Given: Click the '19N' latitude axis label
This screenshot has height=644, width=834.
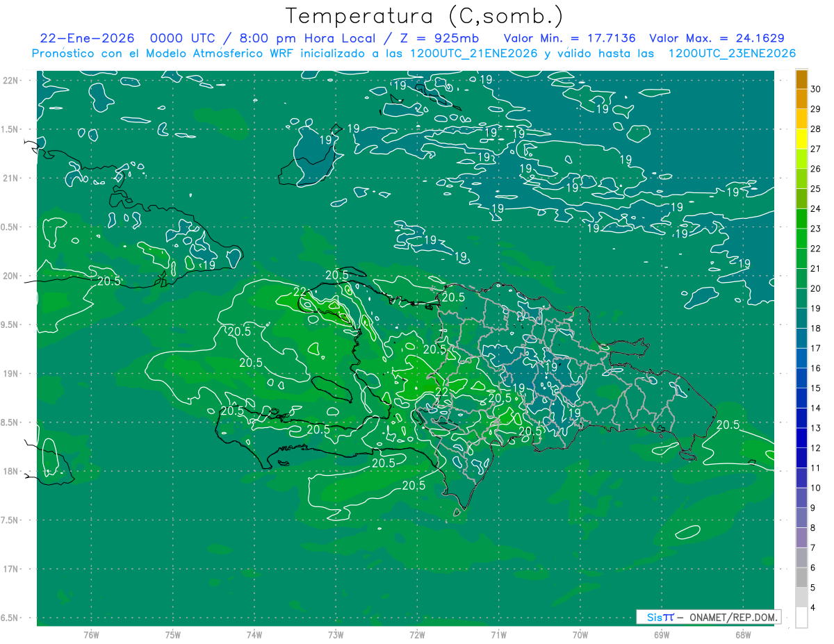Looking at the screenshot, I should (x=11, y=374).
